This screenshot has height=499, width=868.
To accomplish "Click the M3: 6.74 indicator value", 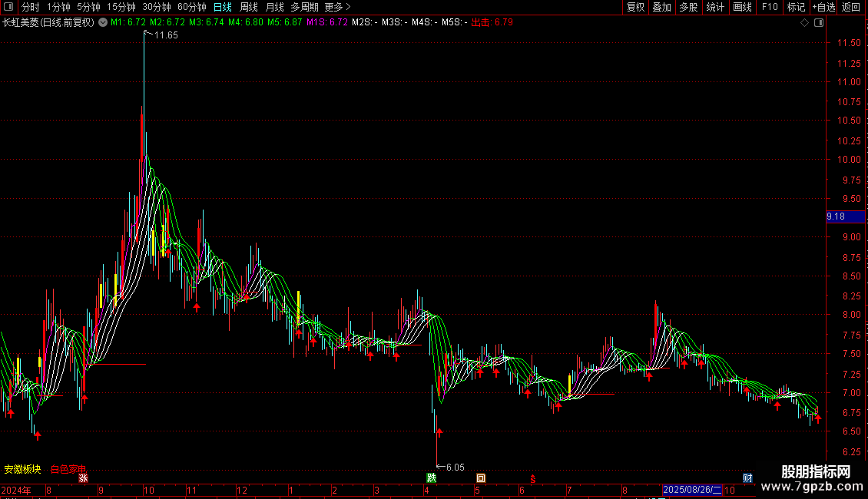I will coord(207,22).
